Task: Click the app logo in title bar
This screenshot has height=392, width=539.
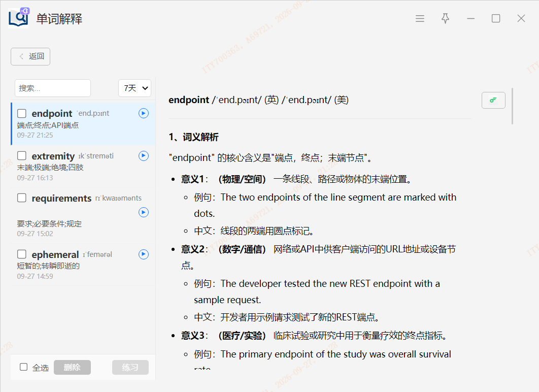Action: coord(19,17)
